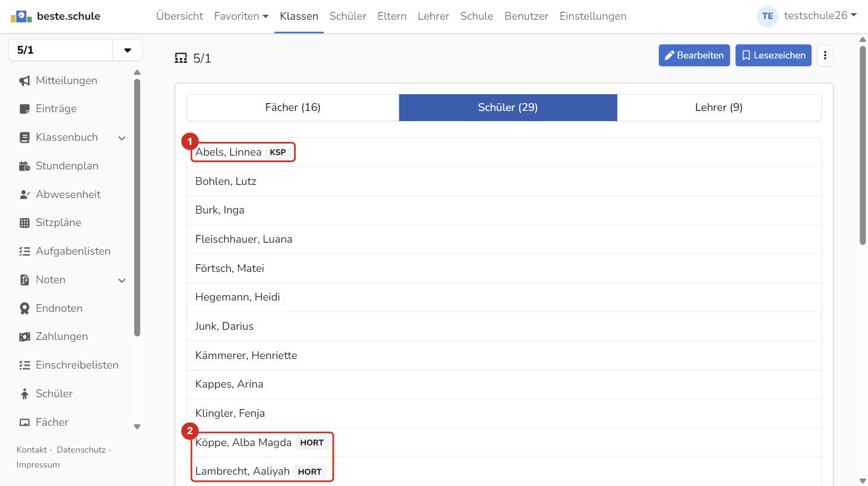Switch to the Fächer (16) tab
The height and width of the screenshot is (486, 868).
point(293,107)
